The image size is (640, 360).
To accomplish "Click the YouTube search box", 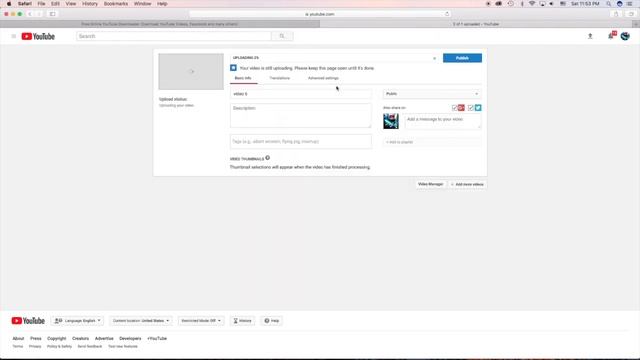I will click(174, 36).
